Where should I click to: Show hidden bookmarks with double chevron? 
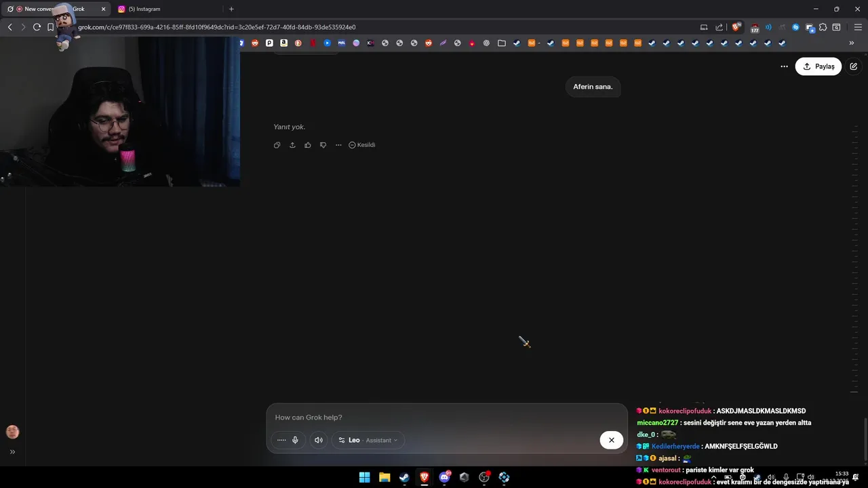[852, 43]
